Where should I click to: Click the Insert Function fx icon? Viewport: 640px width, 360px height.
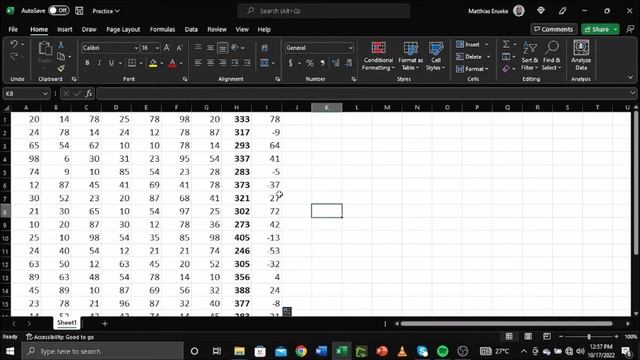[x=89, y=93]
